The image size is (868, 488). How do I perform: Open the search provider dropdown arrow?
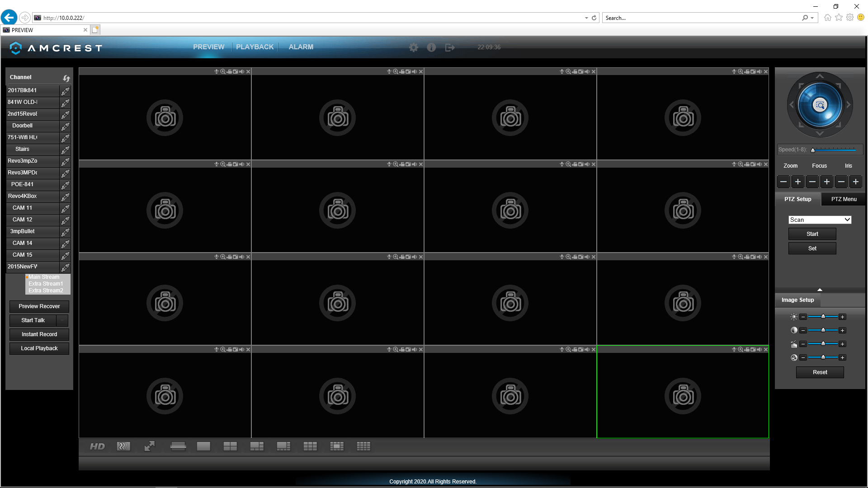[812, 18]
